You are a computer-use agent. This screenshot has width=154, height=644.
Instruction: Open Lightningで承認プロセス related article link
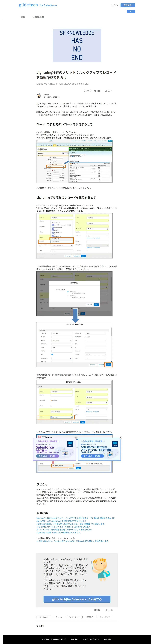point(58,533)
